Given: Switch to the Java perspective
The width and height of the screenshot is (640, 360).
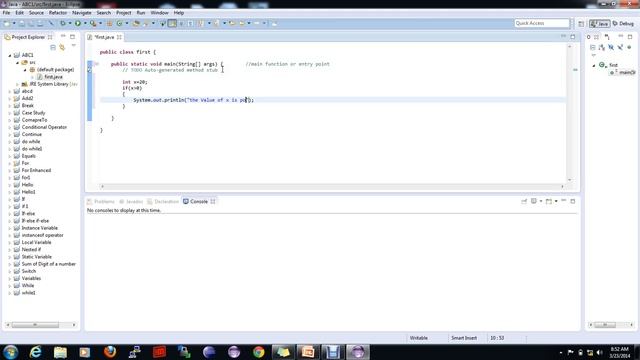Looking at the screenshot, I should coord(600,24).
